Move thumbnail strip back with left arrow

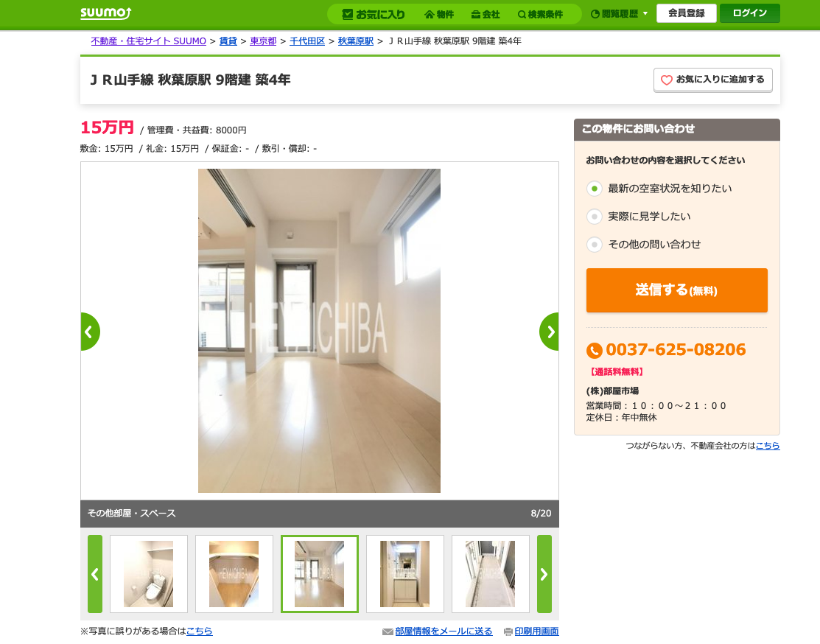click(95, 574)
